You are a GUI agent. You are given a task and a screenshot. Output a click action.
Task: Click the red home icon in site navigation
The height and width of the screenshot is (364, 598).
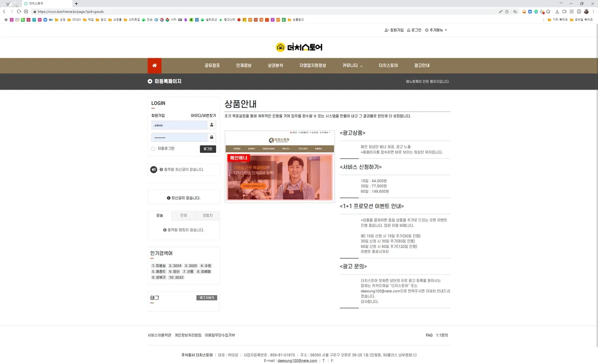pyautogui.click(x=154, y=65)
